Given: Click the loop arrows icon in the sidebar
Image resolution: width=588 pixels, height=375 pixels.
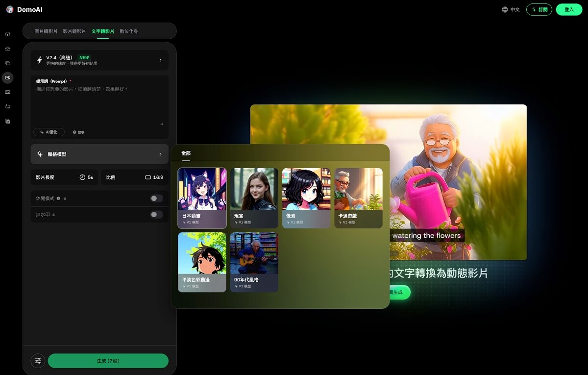Looking at the screenshot, I should pos(7,106).
